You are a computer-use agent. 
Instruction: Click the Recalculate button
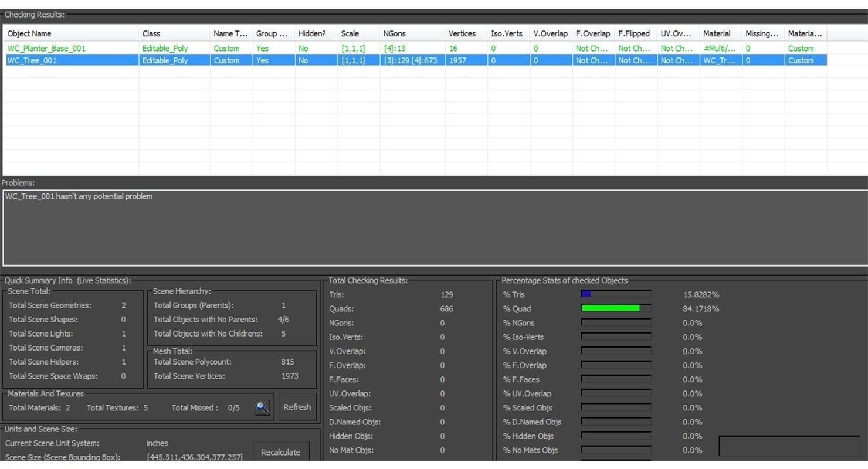[x=280, y=452]
